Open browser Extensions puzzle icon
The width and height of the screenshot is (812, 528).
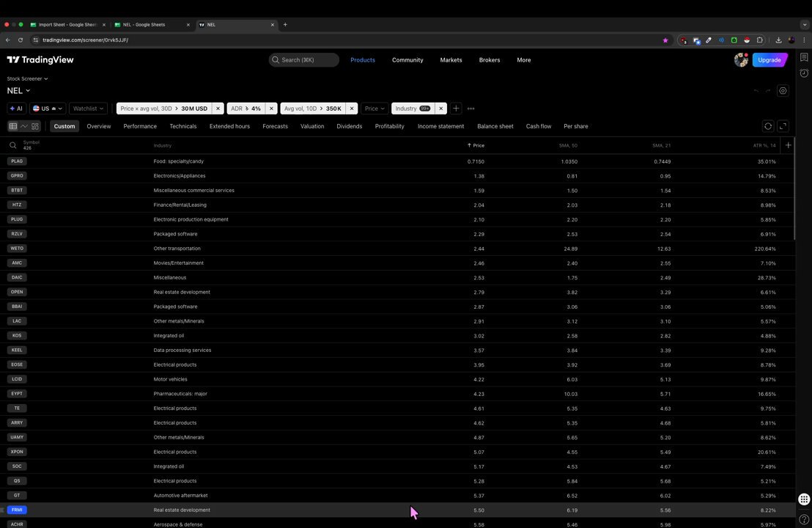click(x=760, y=40)
